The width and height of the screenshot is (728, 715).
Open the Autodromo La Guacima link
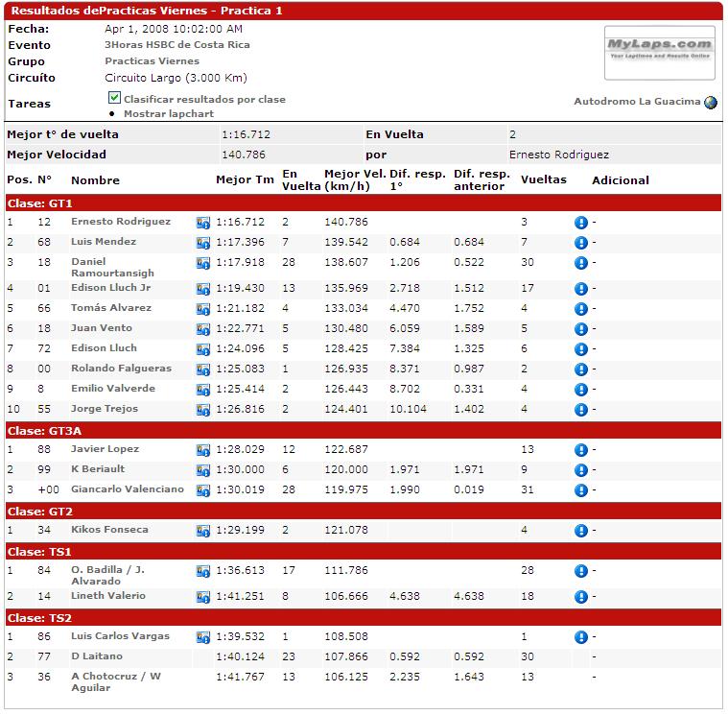[x=637, y=102]
